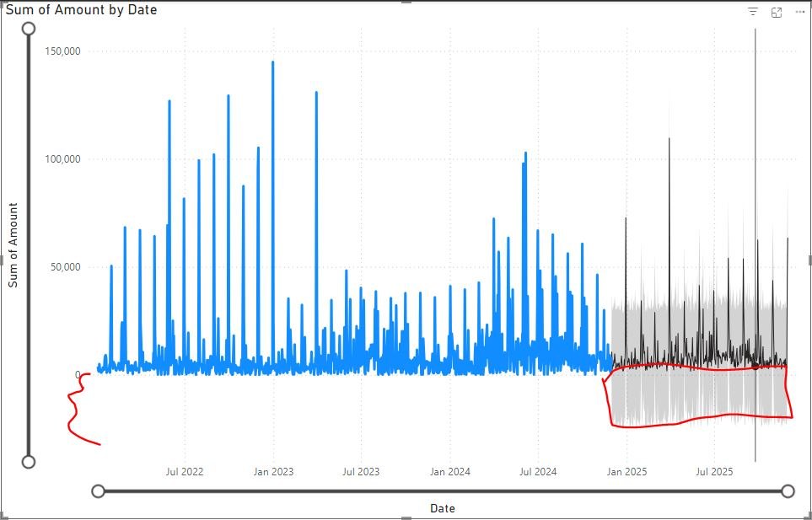Click the top-center resize handle of the visual
This screenshot has width=812, height=520.
pos(406,2)
